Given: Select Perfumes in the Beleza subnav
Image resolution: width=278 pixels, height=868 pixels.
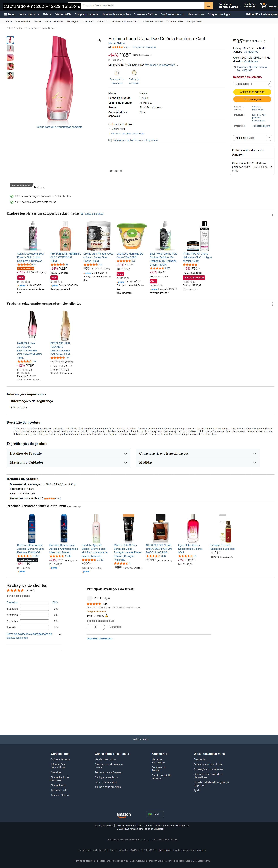Looking at the screenshot, I should coord(89,21).
